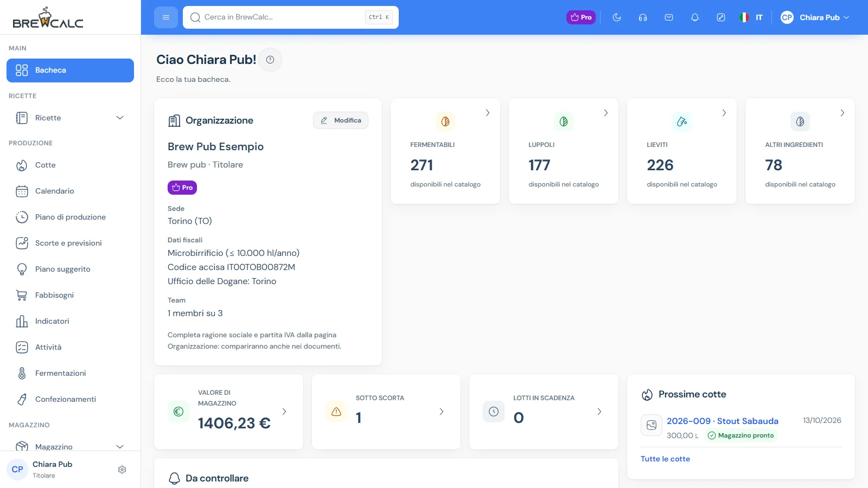Open notifications bell in top bar
868x488 pixels.
(695, 17)
